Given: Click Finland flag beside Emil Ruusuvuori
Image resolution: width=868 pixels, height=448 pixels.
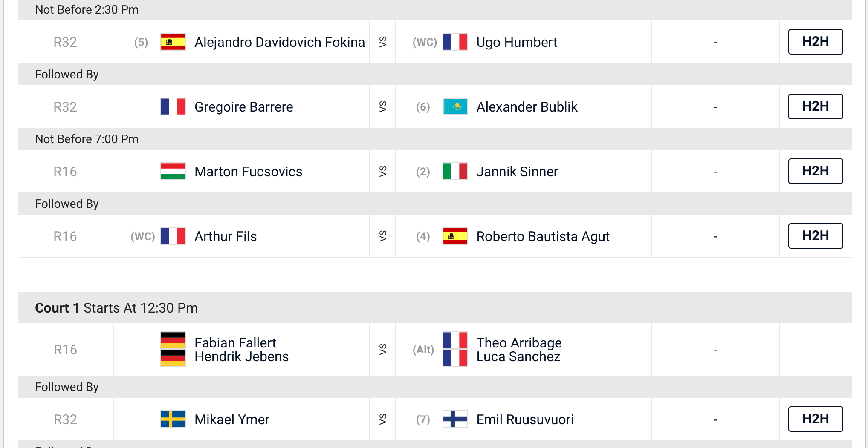Looking at the screenshot, I should [455, 419].
